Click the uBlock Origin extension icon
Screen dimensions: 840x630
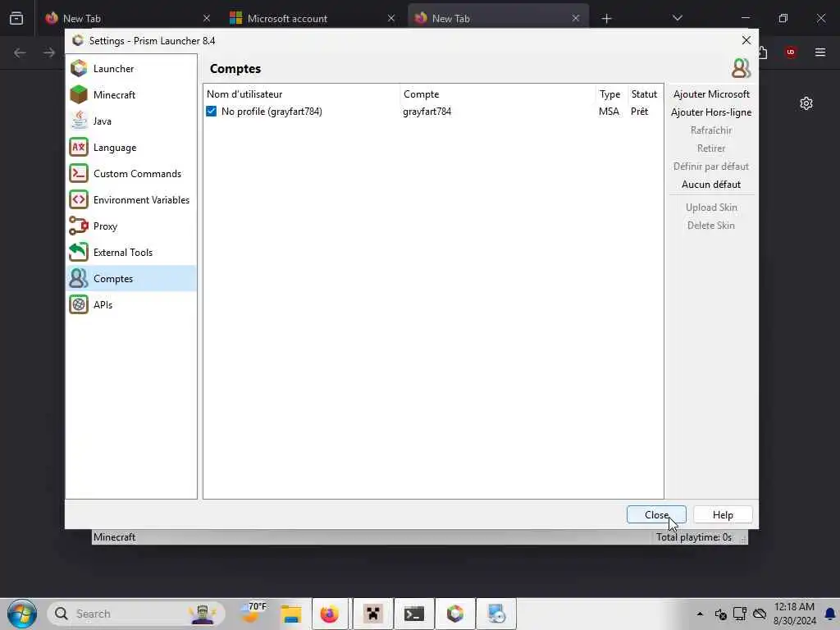point(791,52)
